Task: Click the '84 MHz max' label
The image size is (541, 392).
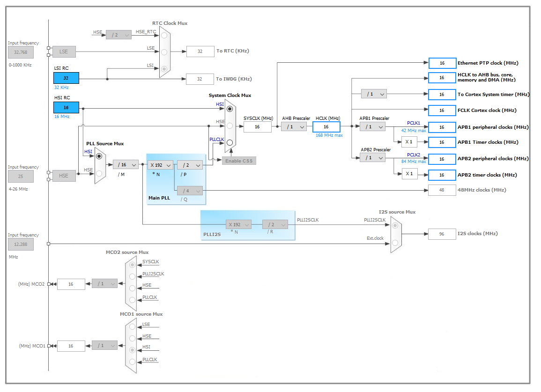Action: [414, 162]
